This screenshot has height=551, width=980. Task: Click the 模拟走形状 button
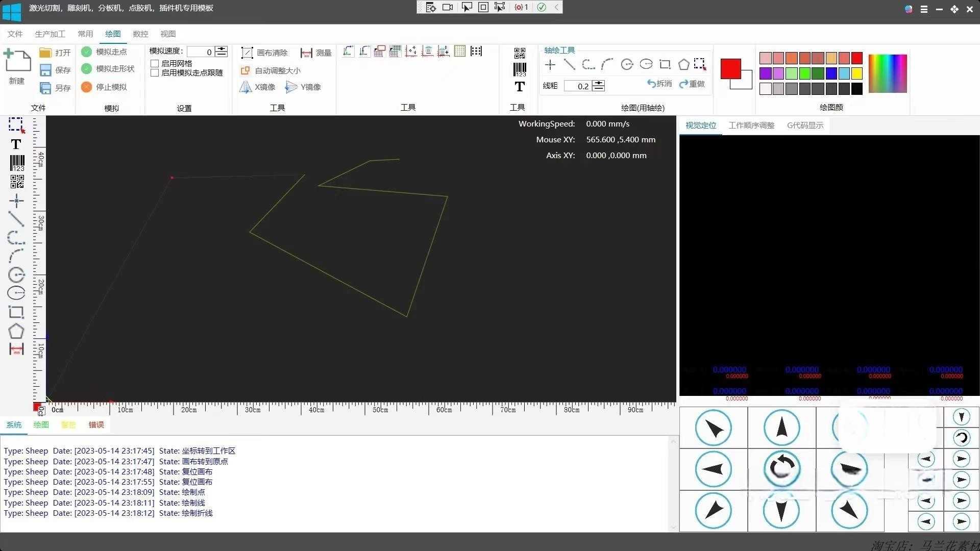[108, 68]
